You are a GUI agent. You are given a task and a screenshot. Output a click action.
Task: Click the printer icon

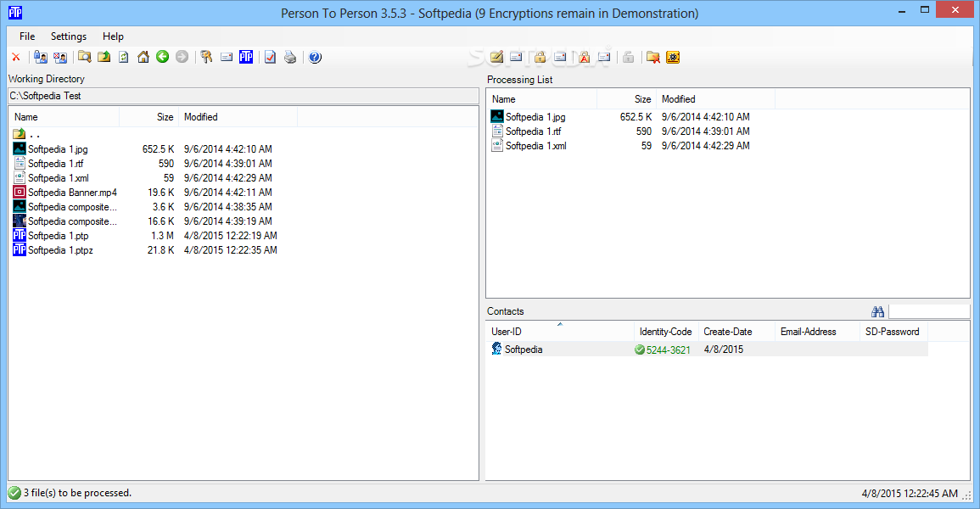point(290,58)
